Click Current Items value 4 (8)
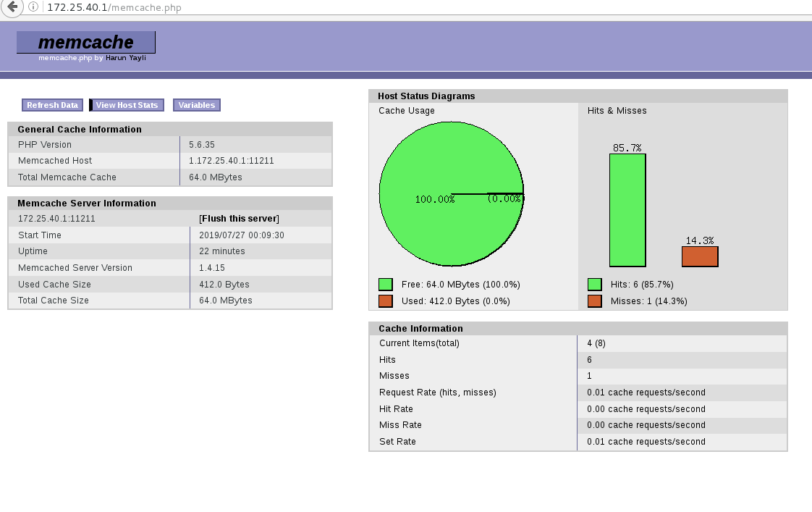The height and width of the screenshot is (512, 812). 596,343
